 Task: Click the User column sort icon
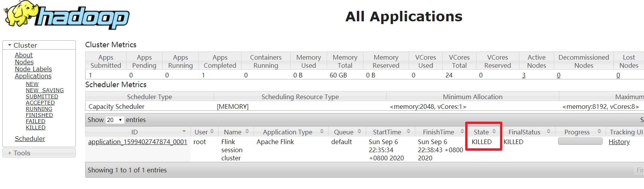(212, 132)
